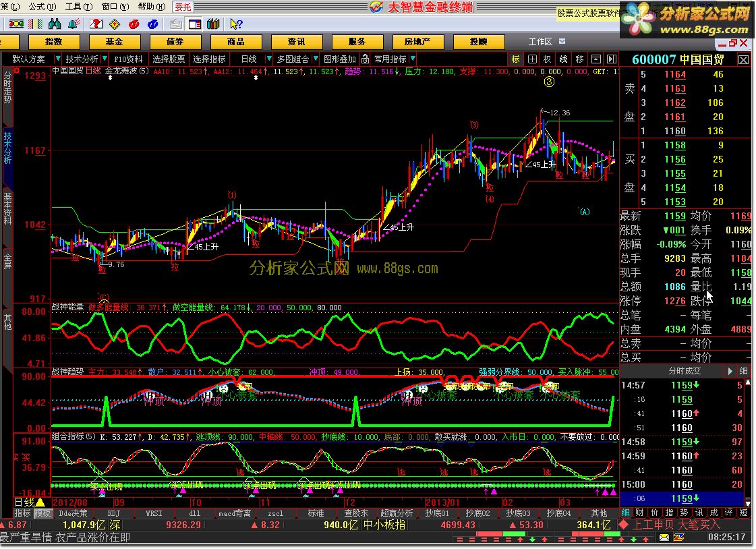Toggle the 标 marker button
This screenshot has width=756, height=549.
[515, 59]
